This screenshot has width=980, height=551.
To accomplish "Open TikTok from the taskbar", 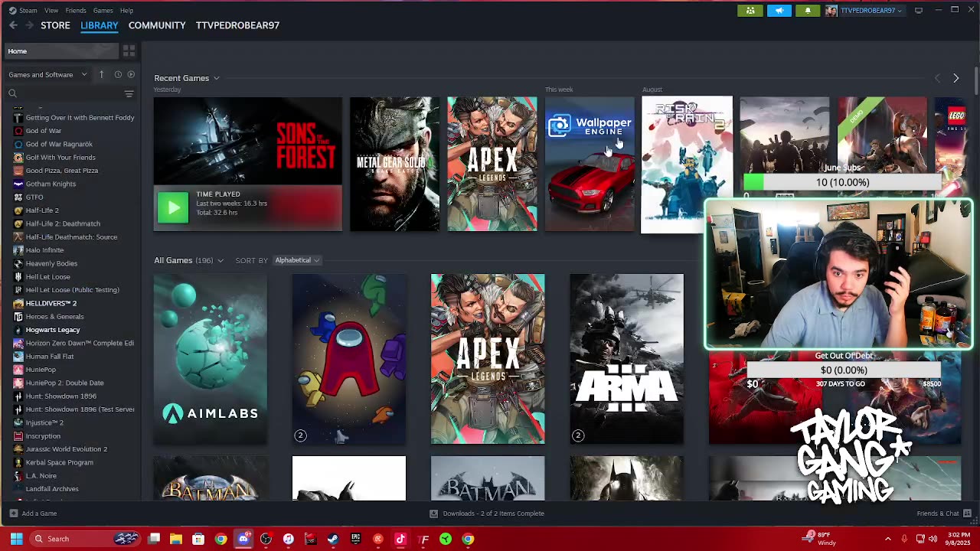I will coord(400,540).
